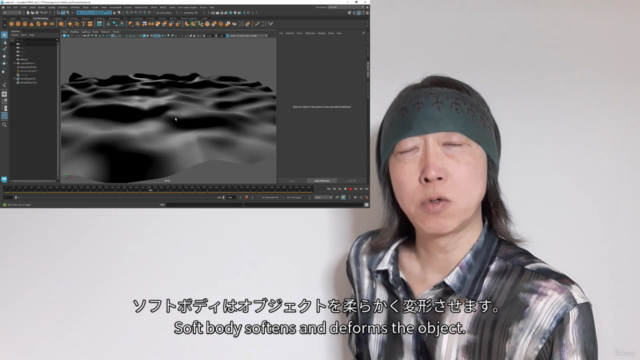Screen dimensions: 640x360
Task: Switch to the Sculpting shelf tab
Action: click(58, 18)
